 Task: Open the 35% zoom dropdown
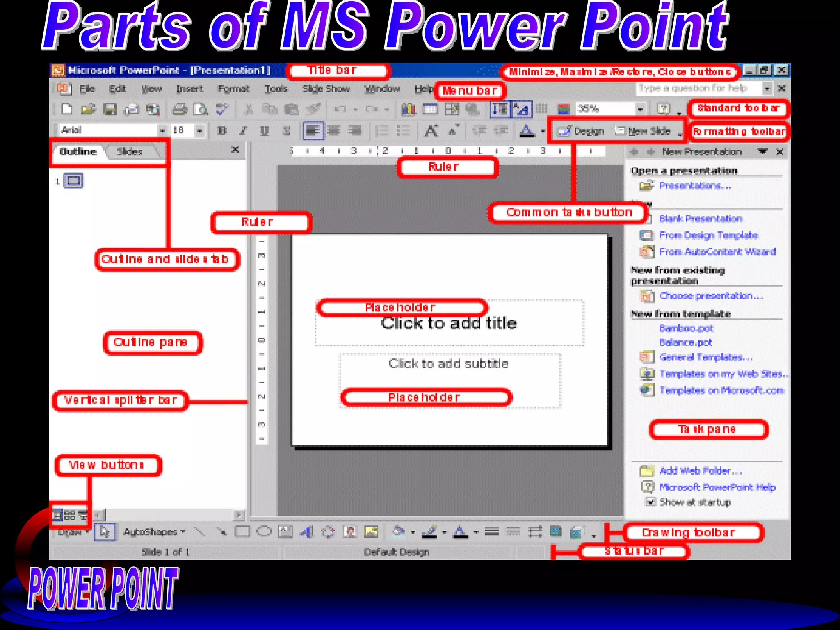pos(640,109)
